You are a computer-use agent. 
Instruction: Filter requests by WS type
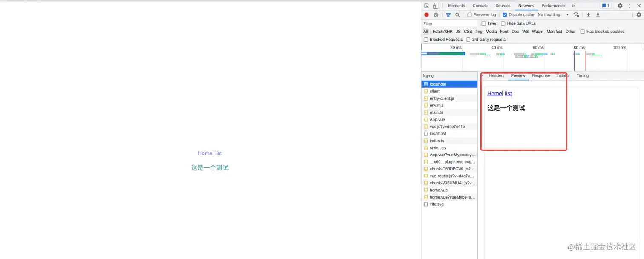click(526, 32)
